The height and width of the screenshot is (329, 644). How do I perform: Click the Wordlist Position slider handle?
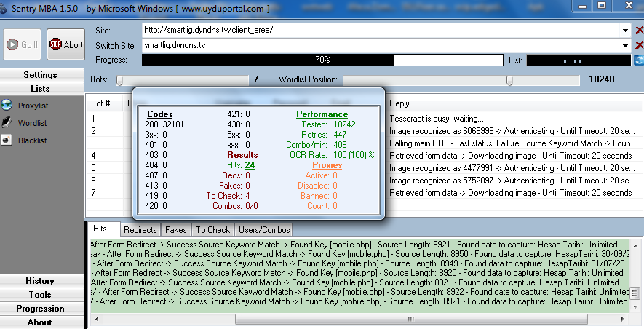tap(509, 80)
